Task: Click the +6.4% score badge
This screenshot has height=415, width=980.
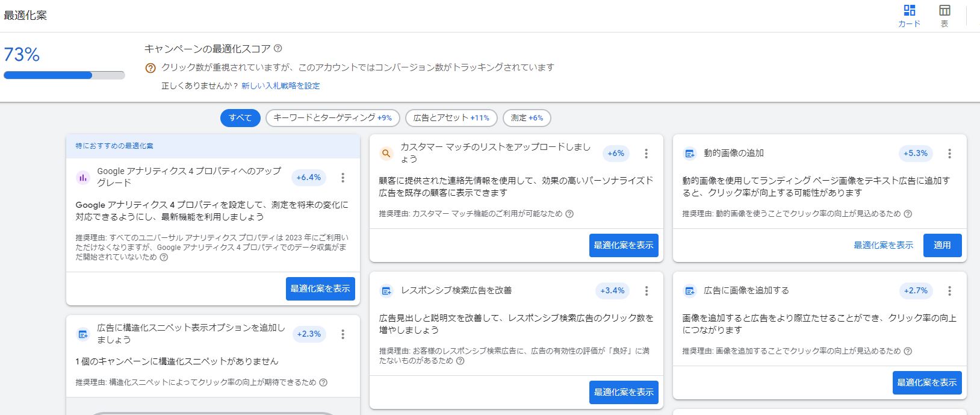Action: click(x=309, y=178)
